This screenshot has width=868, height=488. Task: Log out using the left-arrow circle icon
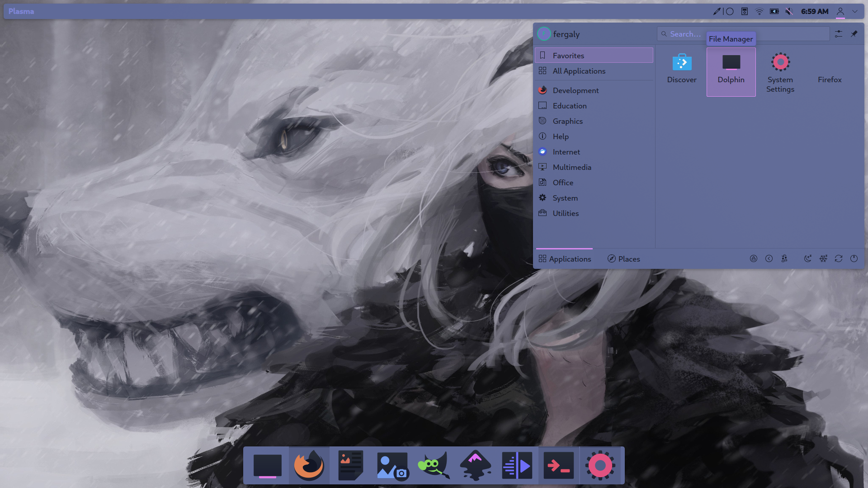point(769,258)
